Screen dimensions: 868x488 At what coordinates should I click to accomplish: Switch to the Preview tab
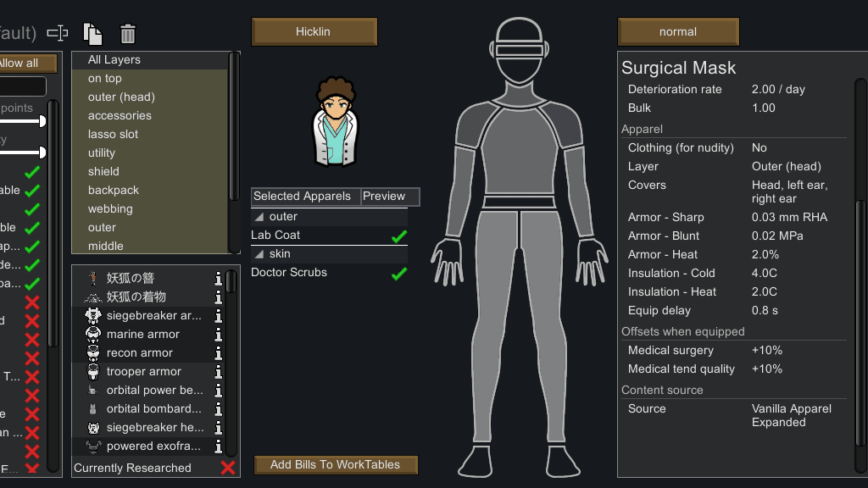390,197
